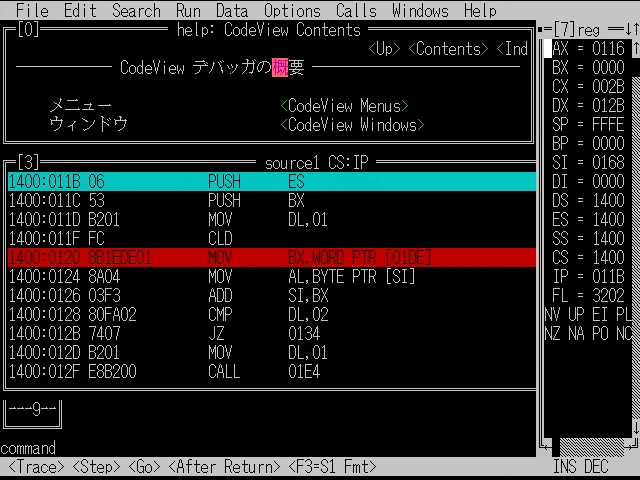
Task: Click the FL flags value 3202
Action: click(x=608, y=295)
